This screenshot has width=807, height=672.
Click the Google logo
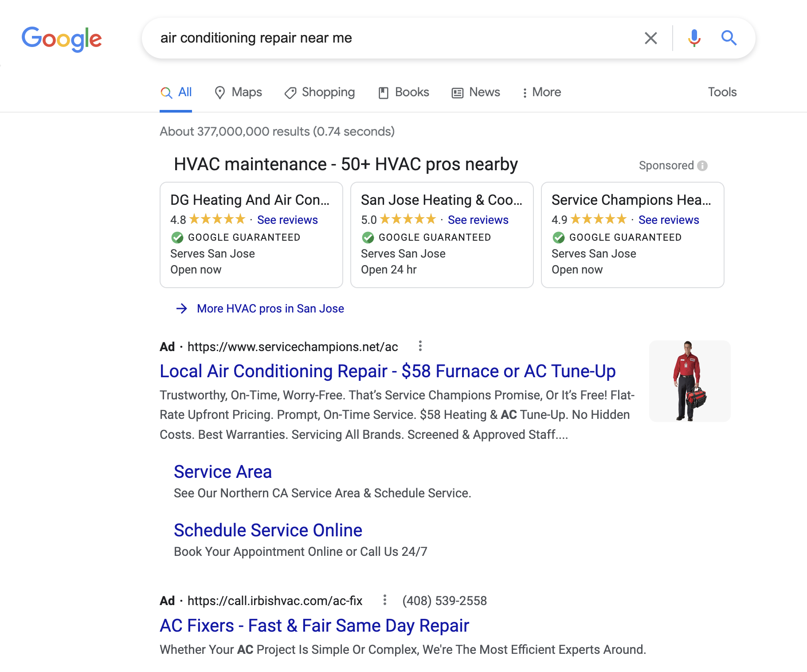point(62,39)
